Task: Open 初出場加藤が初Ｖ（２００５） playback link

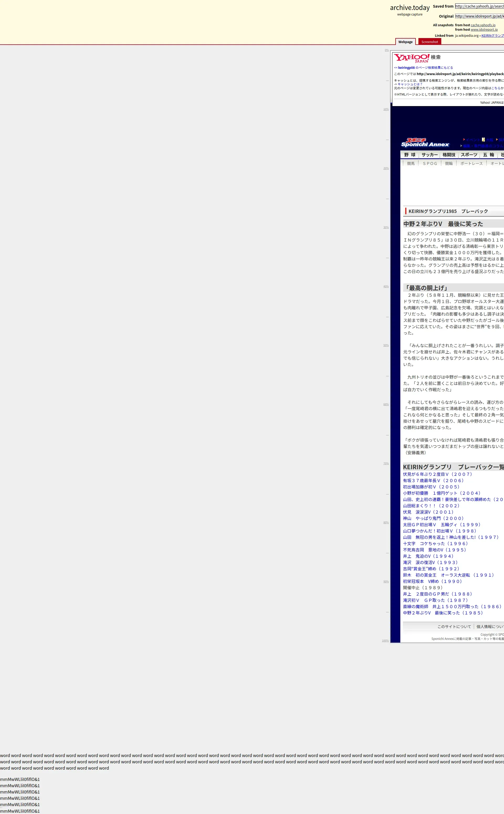Action: 432,487
